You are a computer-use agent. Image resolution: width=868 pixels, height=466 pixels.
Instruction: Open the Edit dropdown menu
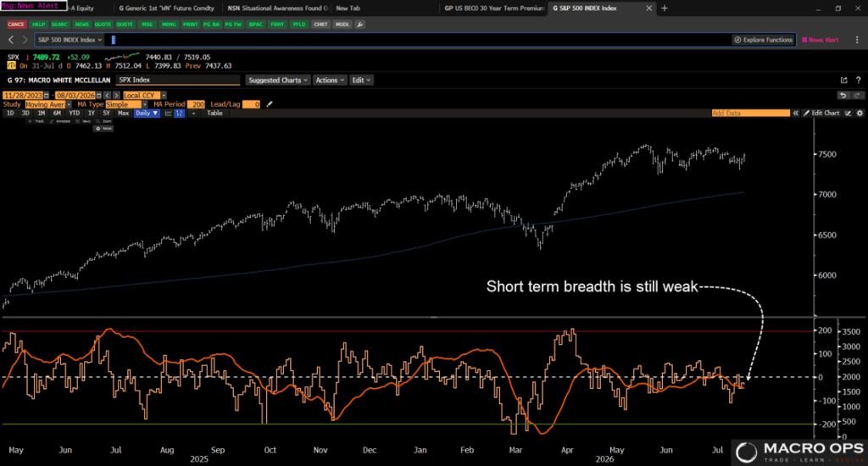tap(361, 80)
